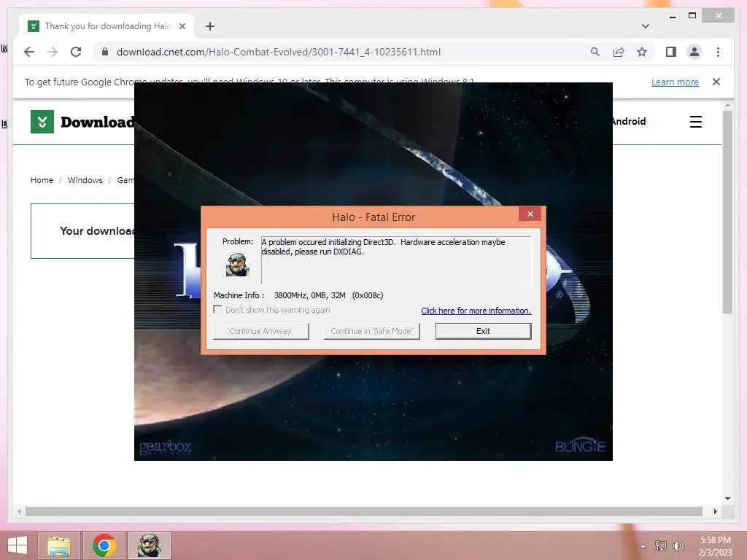
Task: Bookmark this tab with star icon
Action: [x=642, y=52]
